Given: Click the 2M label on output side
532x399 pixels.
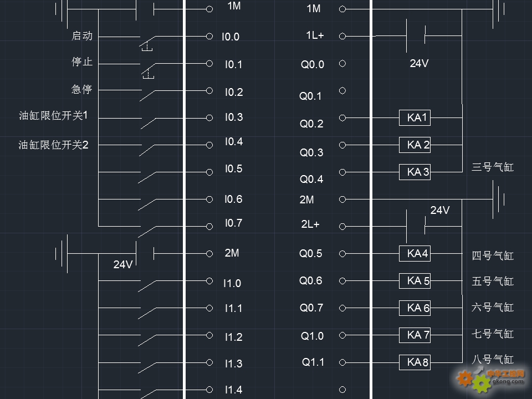Looking at the screenshot, I should [306, 200].
